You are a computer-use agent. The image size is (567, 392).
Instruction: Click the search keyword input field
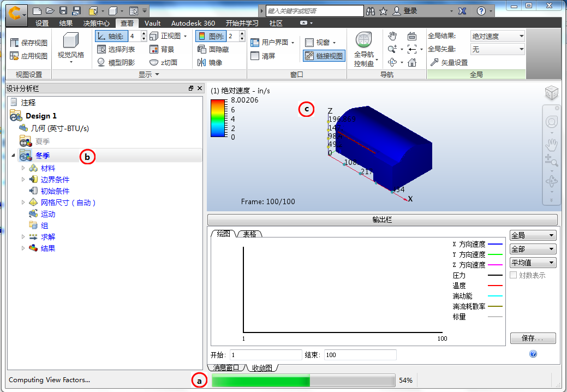click(314, 11)
